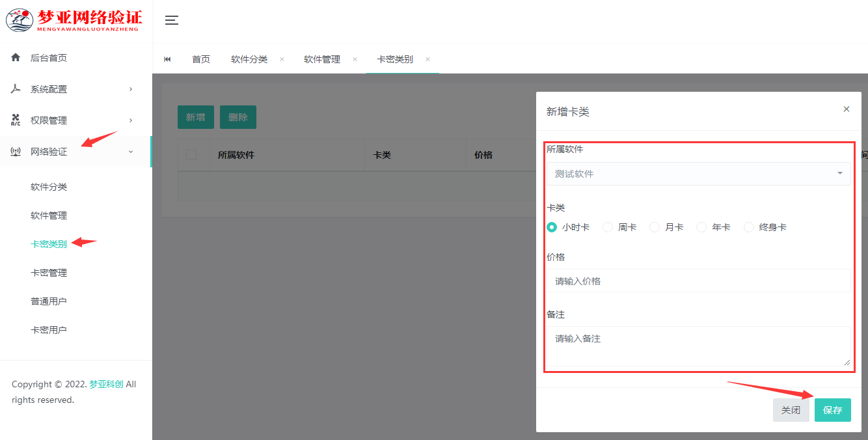Screen dimensions: 868x440
Task: Click the hamburger menu icon in the header
Action: pyautogui.click(x=171, y=20)
